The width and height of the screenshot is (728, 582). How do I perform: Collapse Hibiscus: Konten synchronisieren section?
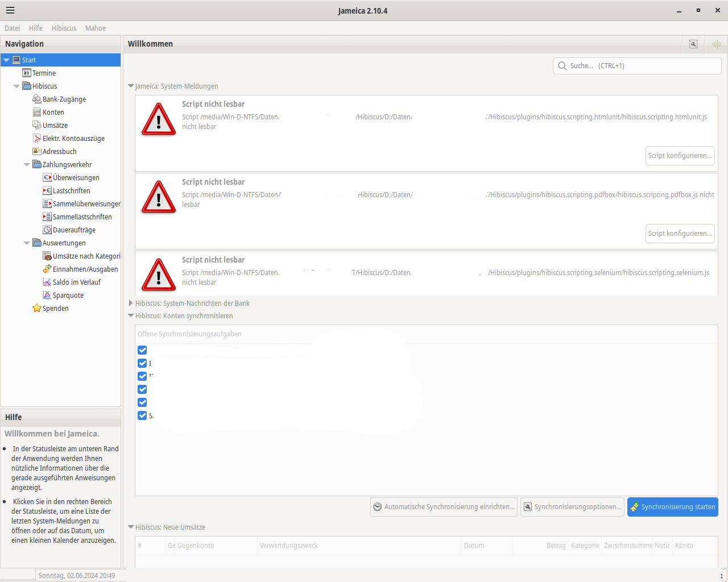tap(131, 315)
